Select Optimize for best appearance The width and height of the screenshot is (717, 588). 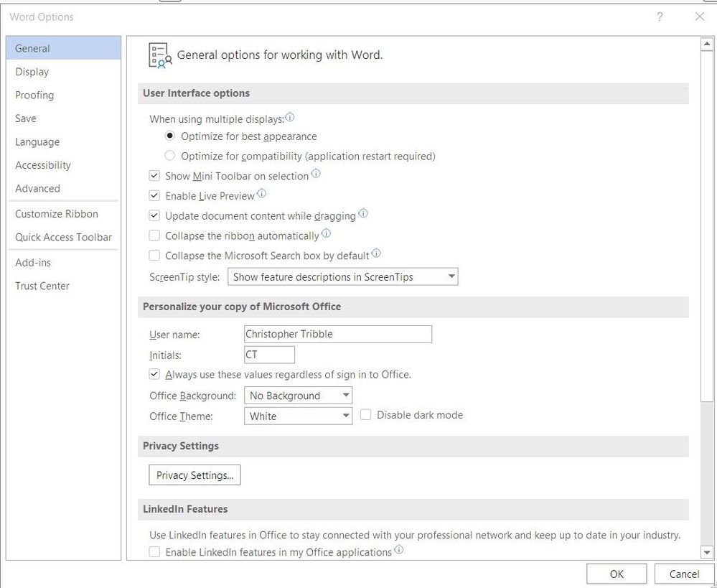169,136
